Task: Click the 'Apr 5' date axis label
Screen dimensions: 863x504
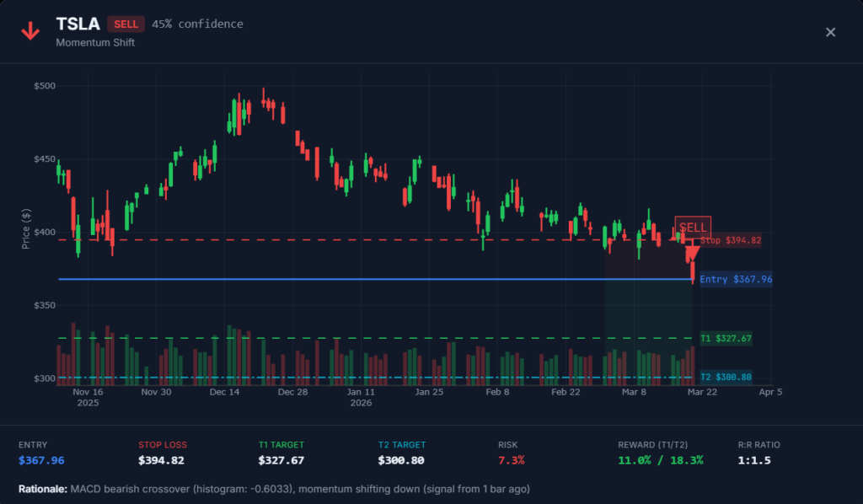Action: click(770, 392)
